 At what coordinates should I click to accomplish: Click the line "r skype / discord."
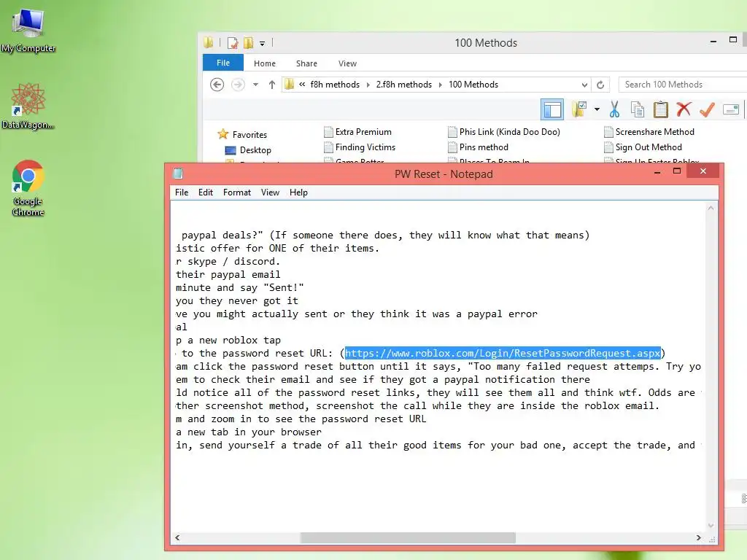[x=228, y=262]
